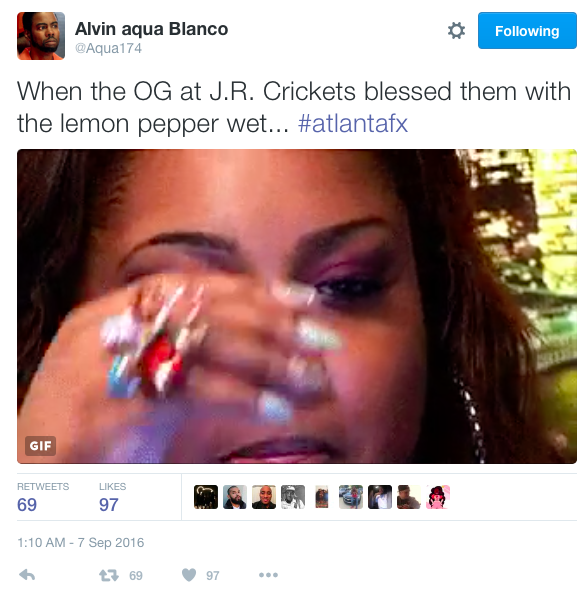Open Alvin aqua Blanco's profile picture

point(41,36)
